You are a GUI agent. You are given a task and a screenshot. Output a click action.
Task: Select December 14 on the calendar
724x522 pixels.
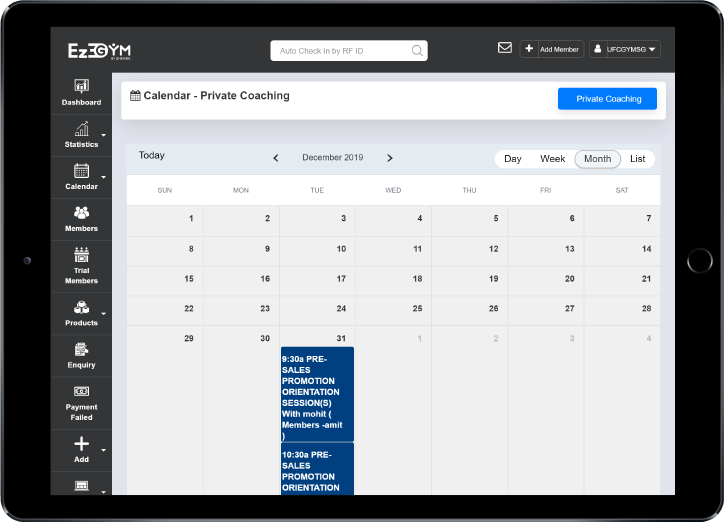pyautogui.click(x=646, y=249)
